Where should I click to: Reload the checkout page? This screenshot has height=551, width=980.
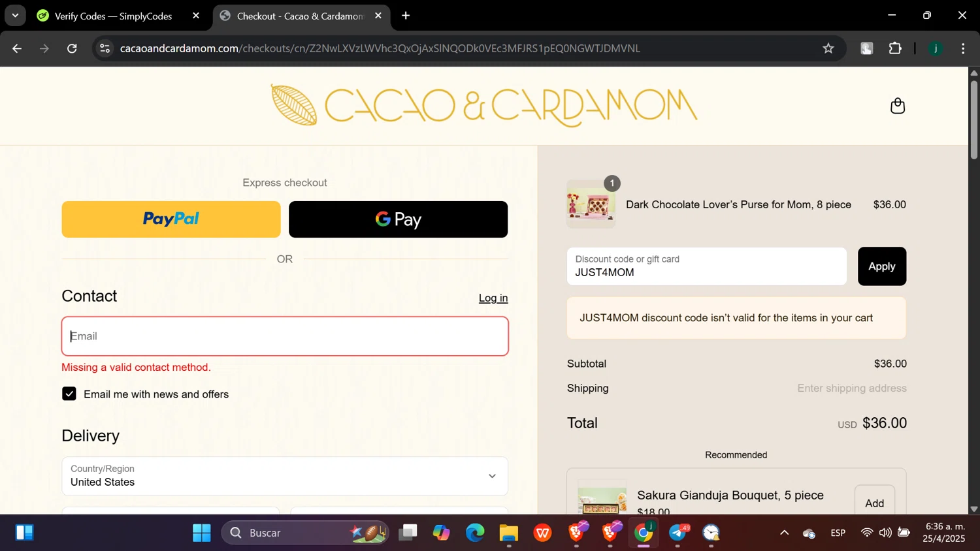[73, 48]
